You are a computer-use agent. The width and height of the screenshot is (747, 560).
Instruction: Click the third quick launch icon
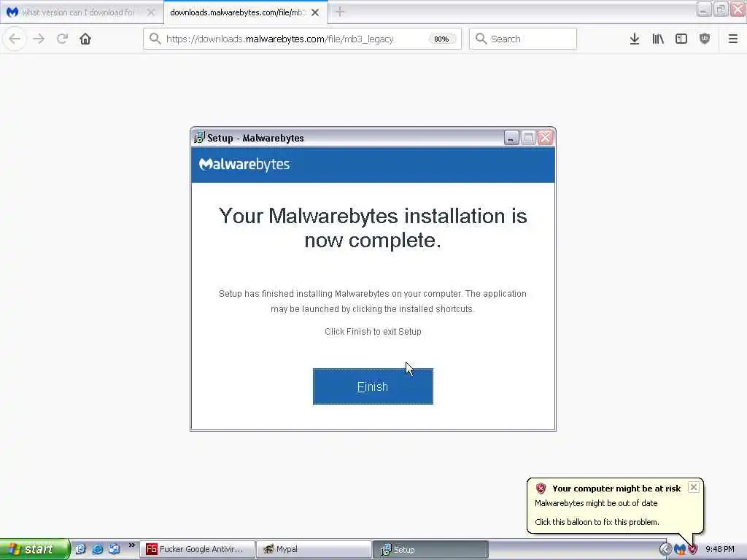[x=115, y=549]
